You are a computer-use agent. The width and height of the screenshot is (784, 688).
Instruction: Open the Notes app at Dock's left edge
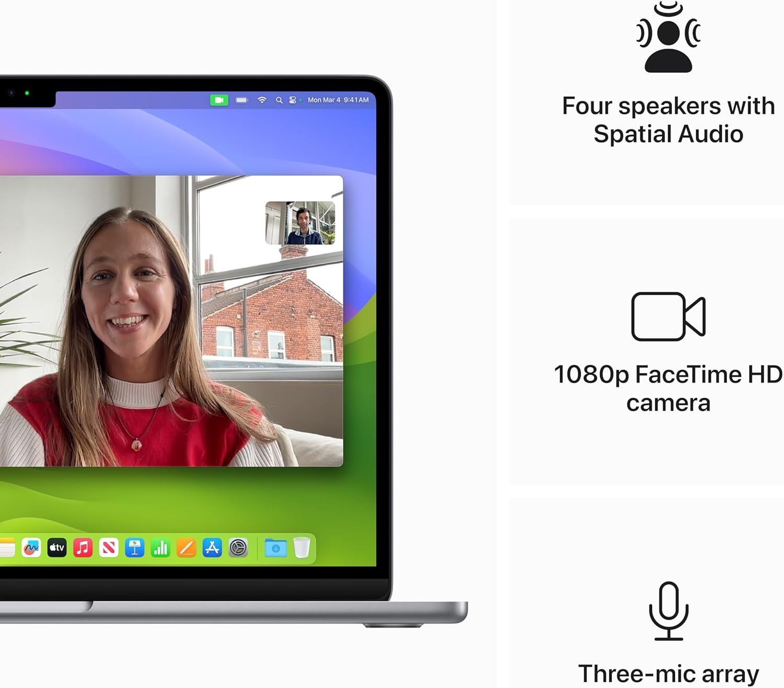point(6,548)
